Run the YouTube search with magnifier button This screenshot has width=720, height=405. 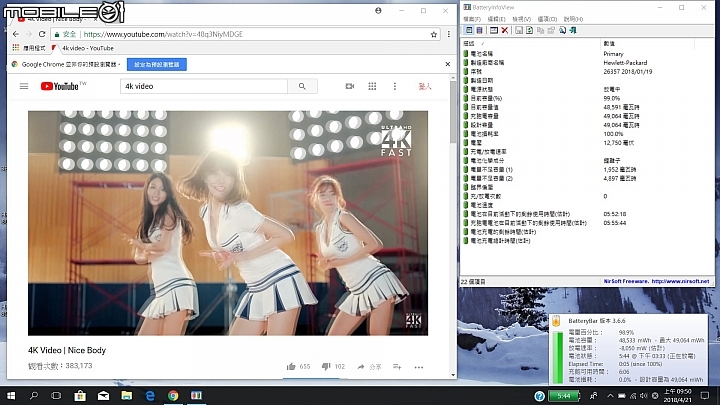[x=302, y=86]
